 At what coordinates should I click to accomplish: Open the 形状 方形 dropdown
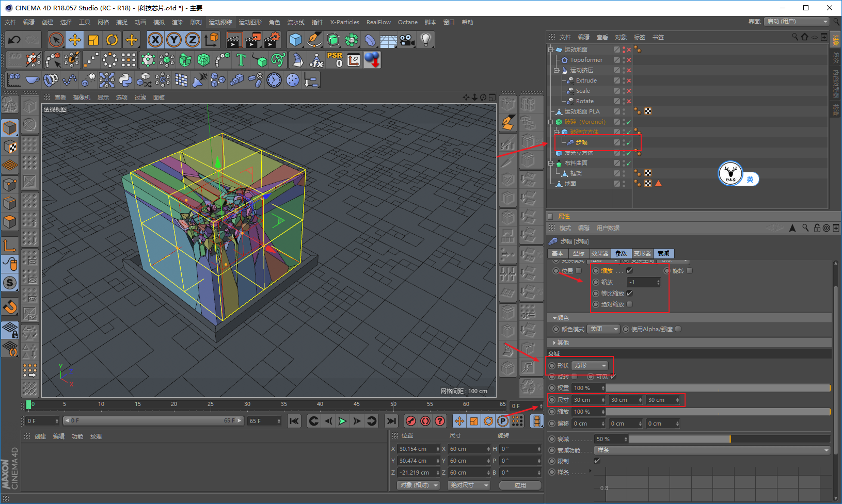[591, 365]
